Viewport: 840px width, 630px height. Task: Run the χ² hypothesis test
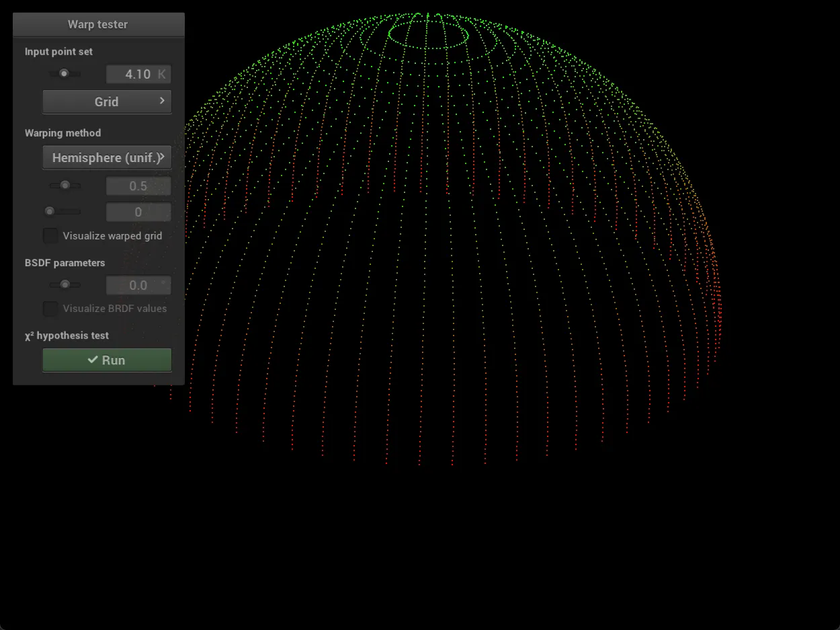(106, 360)
